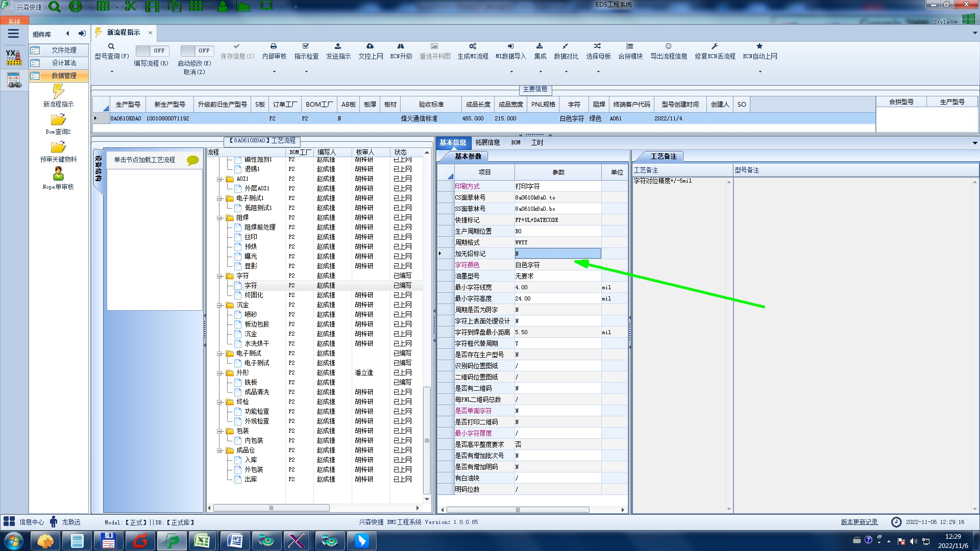Open the Windows Start button

point(14,541)
